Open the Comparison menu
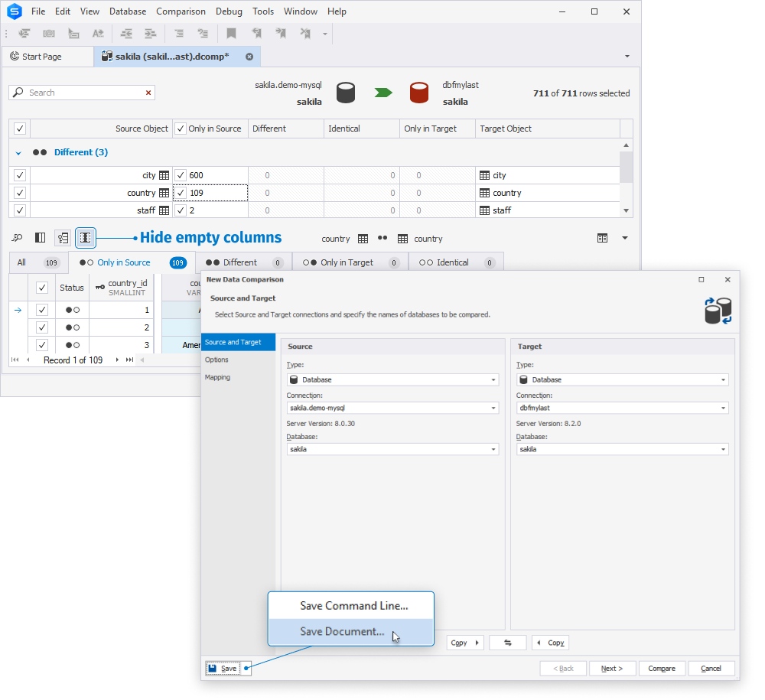Screen dimensions: 765x700 pos(181,11)
